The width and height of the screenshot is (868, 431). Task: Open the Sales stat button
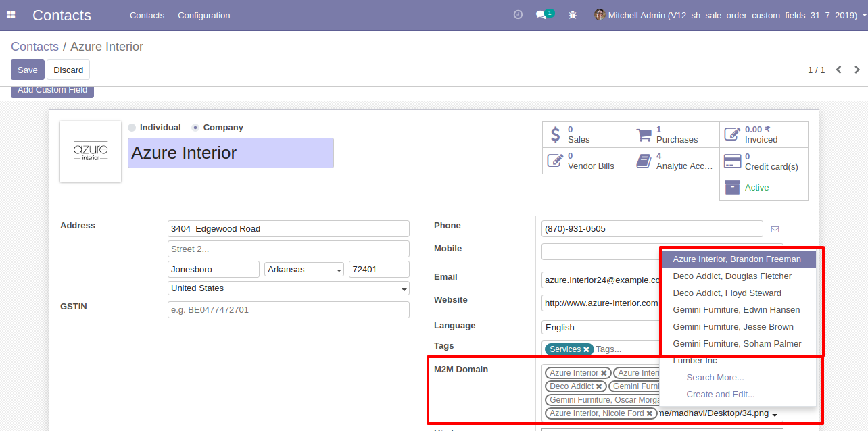click(x=587, y=134)
